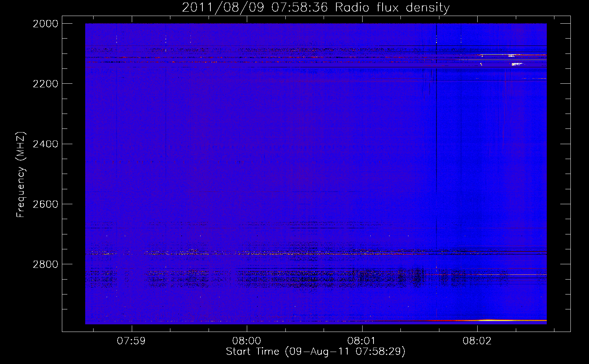Click the "Start Time (09-Aug-11 07:58:29)" axis label
The width and height of the screenshot is (589, 364).
point(316,352)
